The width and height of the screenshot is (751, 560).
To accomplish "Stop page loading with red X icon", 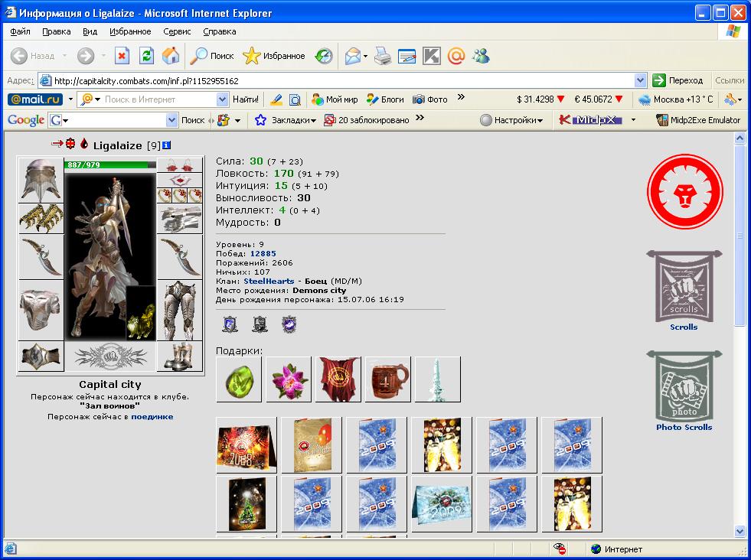I will point(122,56).
